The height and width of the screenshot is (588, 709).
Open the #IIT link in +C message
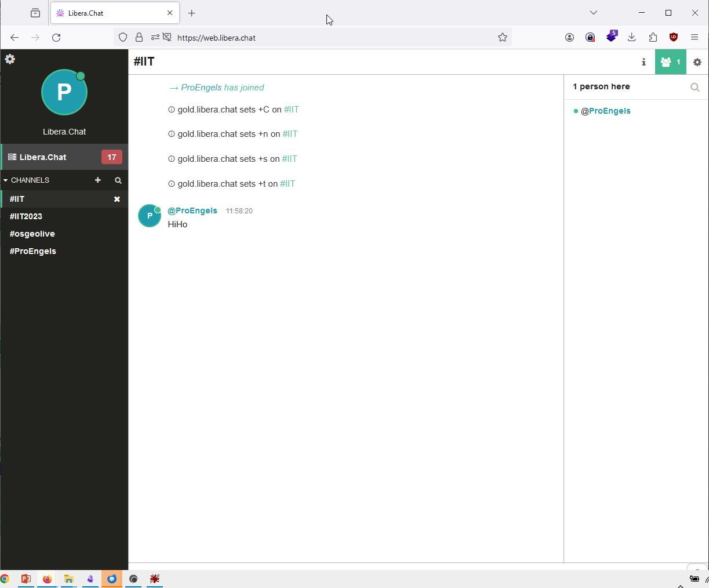(x=292, y=110)
